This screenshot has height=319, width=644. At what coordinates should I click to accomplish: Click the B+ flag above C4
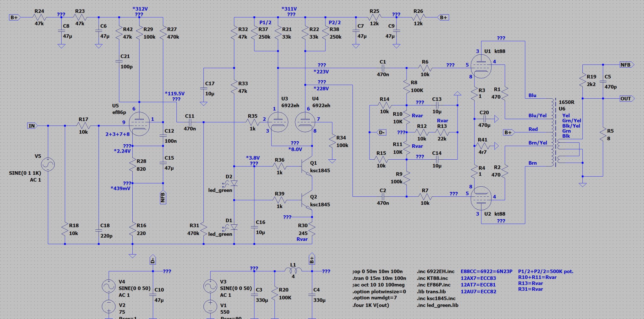point(312,259)
